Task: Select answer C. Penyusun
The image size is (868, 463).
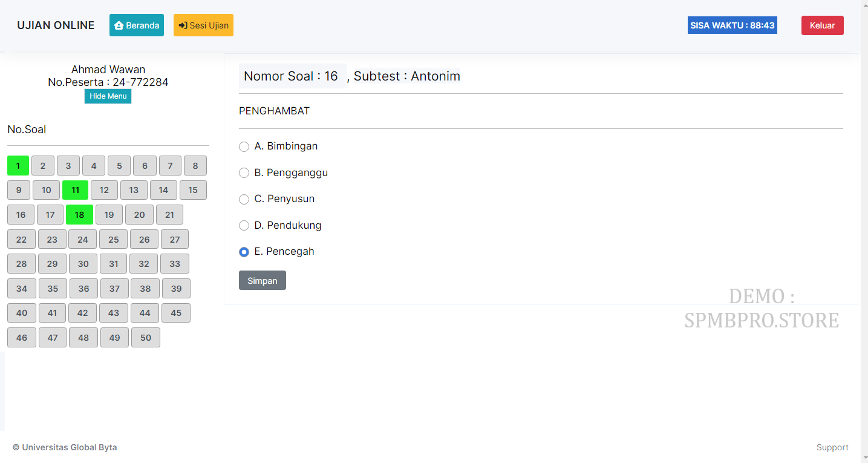Action: (x=244, y=199)
